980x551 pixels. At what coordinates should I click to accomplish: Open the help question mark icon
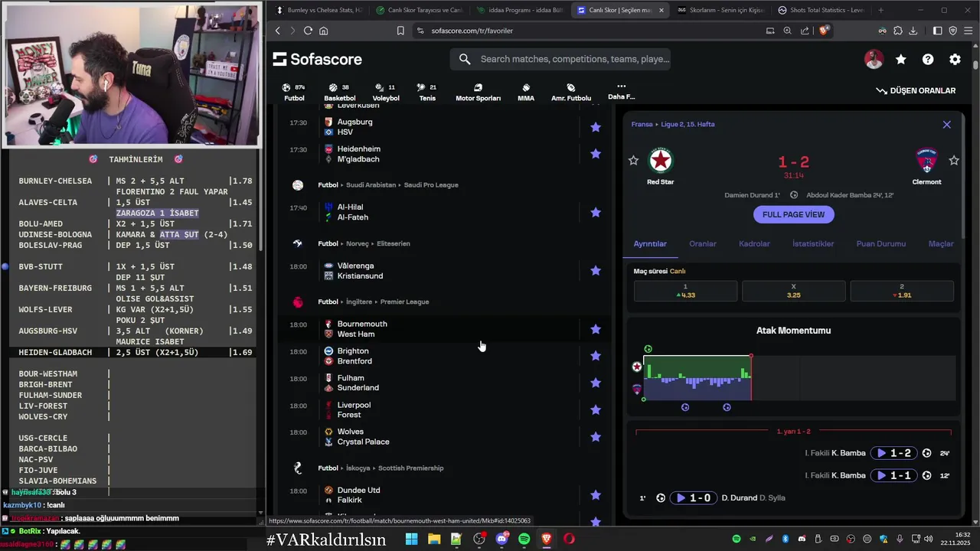[x=928, y=59]
